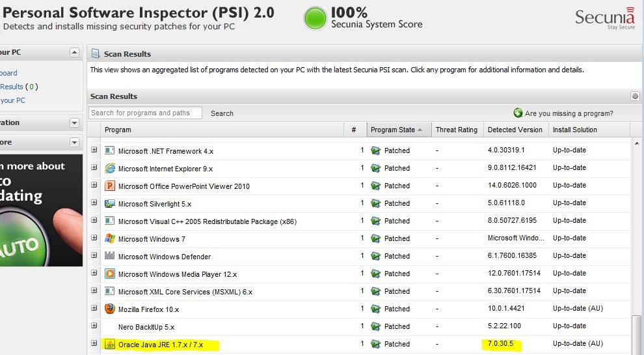This screenshot has height=355, width=644.
Task: Click the Microsoft Windo... detected version cell
Action: (516, 238)
